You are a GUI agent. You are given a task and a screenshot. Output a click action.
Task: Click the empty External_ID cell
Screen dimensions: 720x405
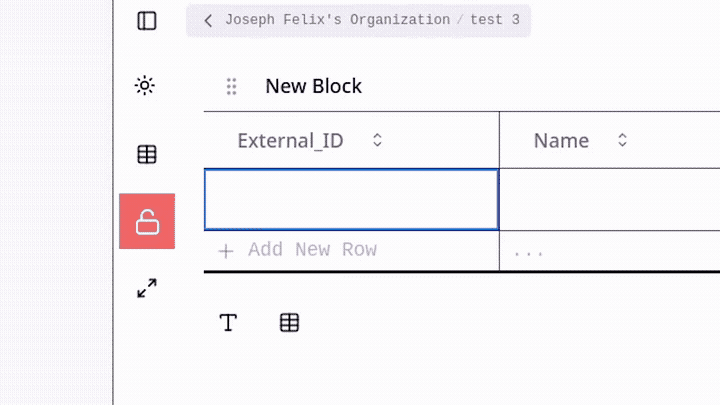click(351, 200)
